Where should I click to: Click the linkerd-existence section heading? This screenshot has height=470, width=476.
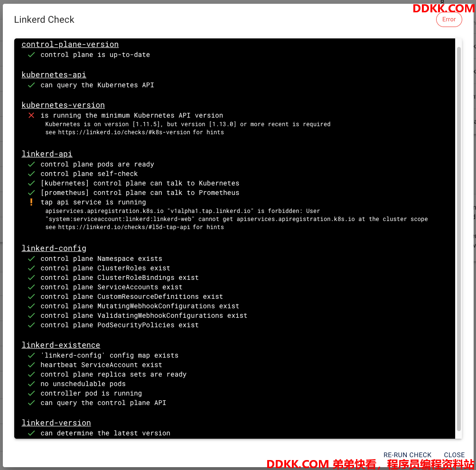[x=61, y=345]
